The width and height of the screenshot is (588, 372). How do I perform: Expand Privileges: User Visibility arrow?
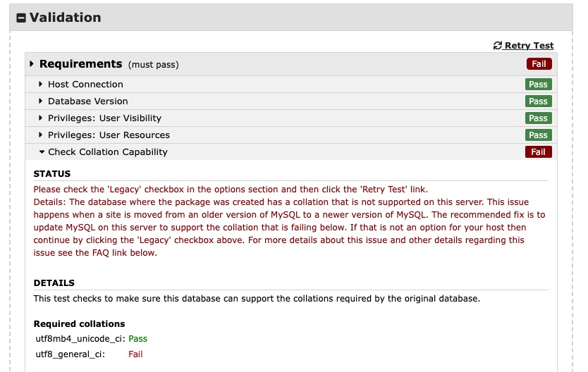point(40,118)
